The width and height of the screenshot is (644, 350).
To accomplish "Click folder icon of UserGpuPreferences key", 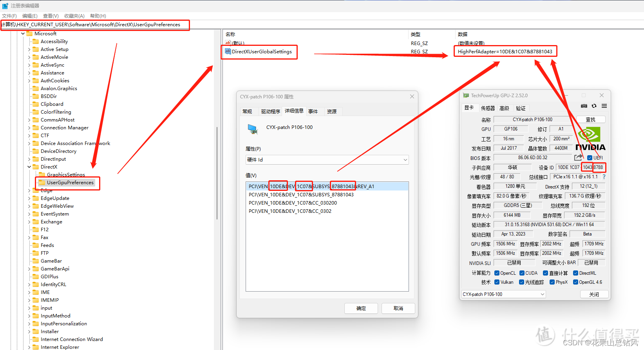I will 42,182.
